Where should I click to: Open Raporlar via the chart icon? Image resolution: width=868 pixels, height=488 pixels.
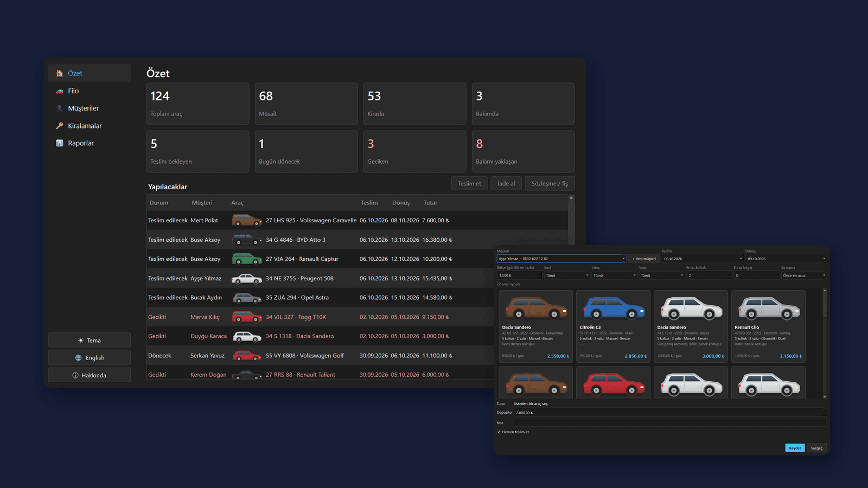click(x=60, y=143)
